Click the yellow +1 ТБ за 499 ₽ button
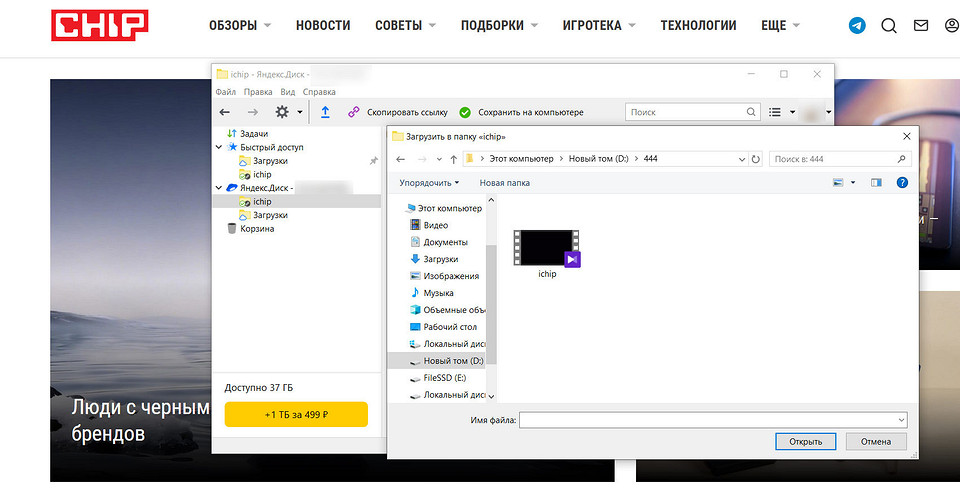The width and height of the screenshot is (960, 496). click(296, 414)
